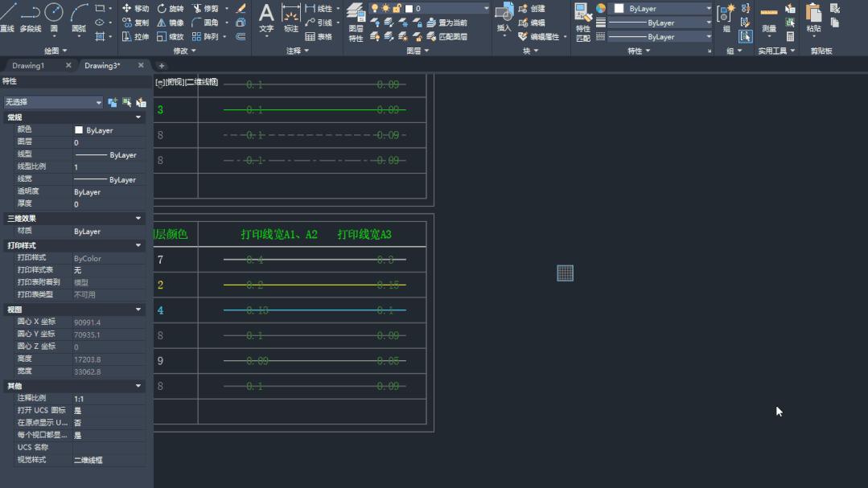Open the 测量 (Measure) tool
The image size is (868, 488).
[x=769, y=19]
